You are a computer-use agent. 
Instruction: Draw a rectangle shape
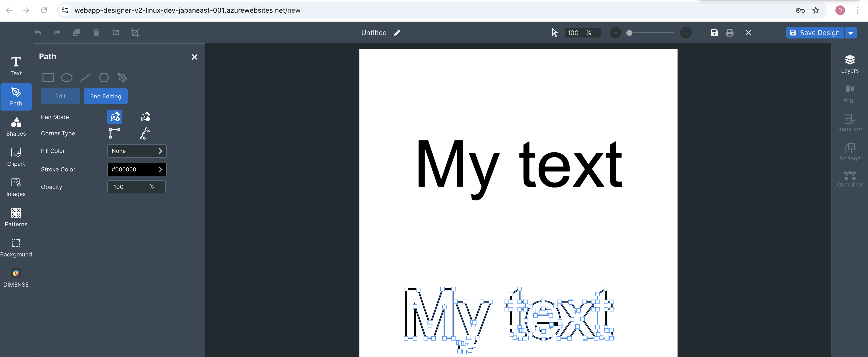coord(48,78)
